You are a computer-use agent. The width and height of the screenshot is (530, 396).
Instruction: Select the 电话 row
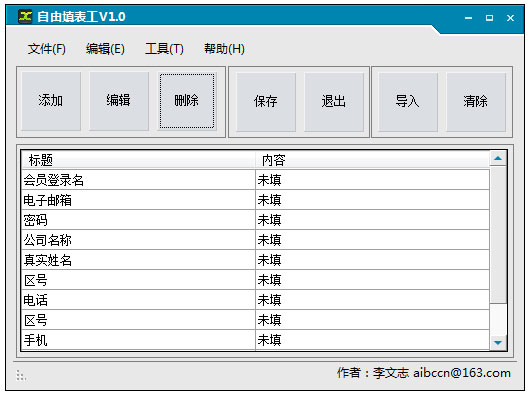[255, 300]
